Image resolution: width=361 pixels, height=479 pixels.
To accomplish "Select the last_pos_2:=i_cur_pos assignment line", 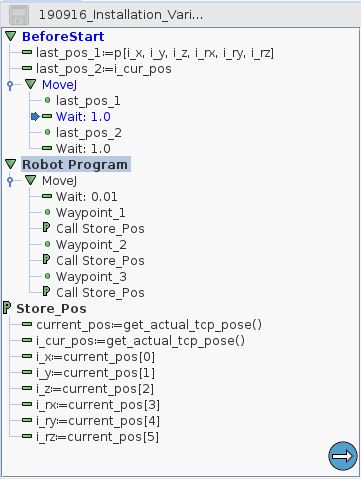I will click(104, 69).
